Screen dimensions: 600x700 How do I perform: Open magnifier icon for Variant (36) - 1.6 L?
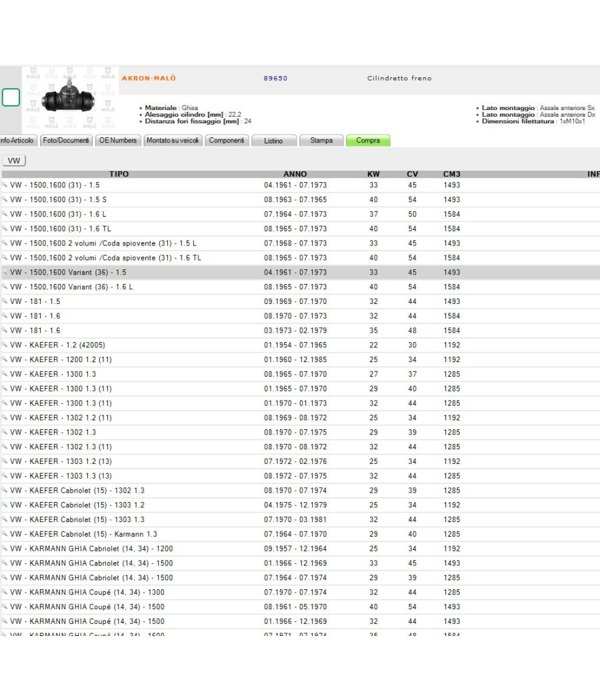(5, 287)
